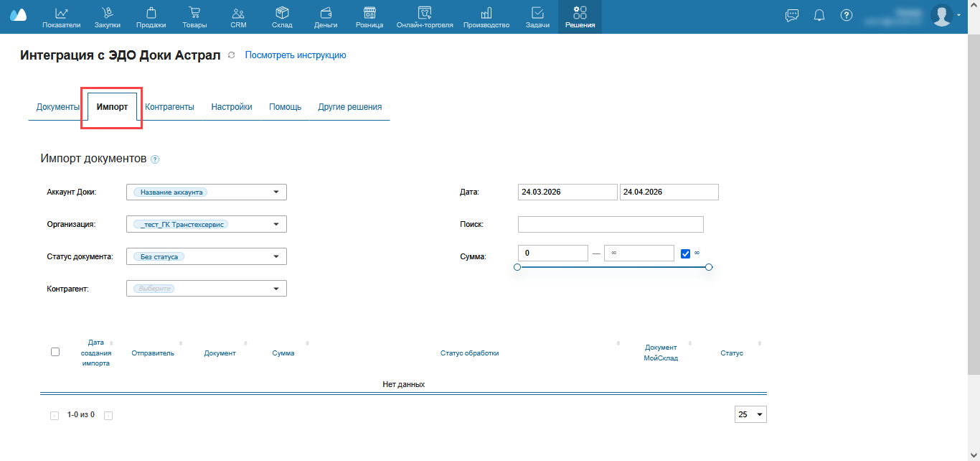Open the Статус документа dropdown
This screenshot has height=461, width=980.
coord(276,256)
